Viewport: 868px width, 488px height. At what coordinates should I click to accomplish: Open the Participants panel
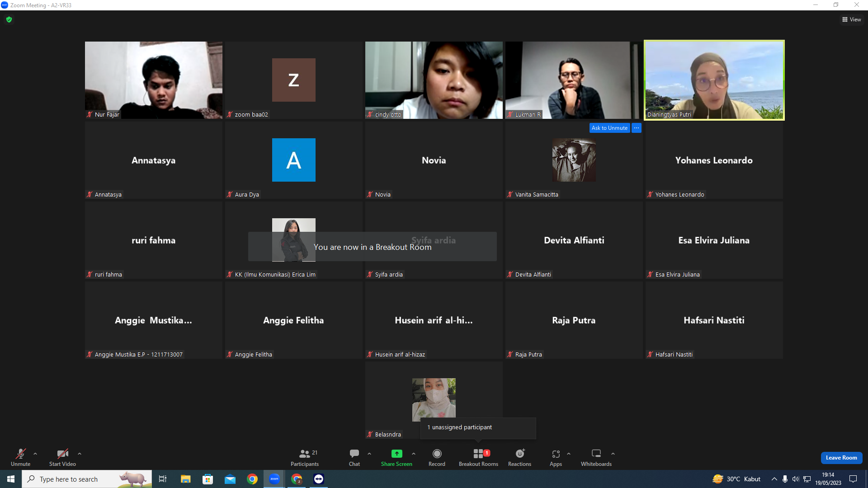[305, 457]
